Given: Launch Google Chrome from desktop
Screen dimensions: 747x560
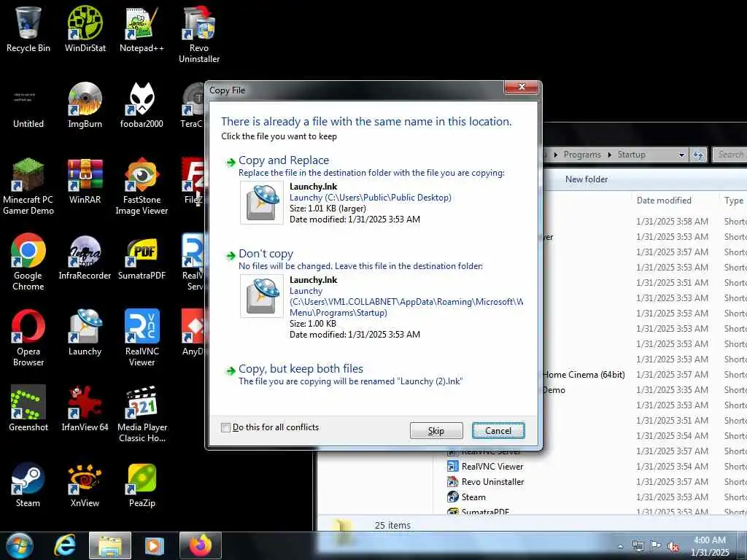Looking at the screenshot, I should point(28,262).
